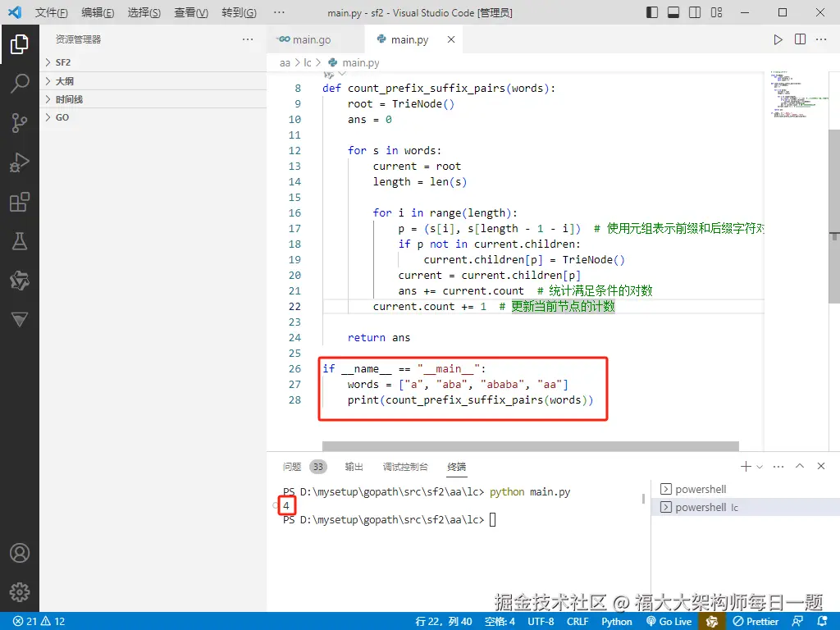Open explorer panel more actions ellipsis

(x=248, y=39)
